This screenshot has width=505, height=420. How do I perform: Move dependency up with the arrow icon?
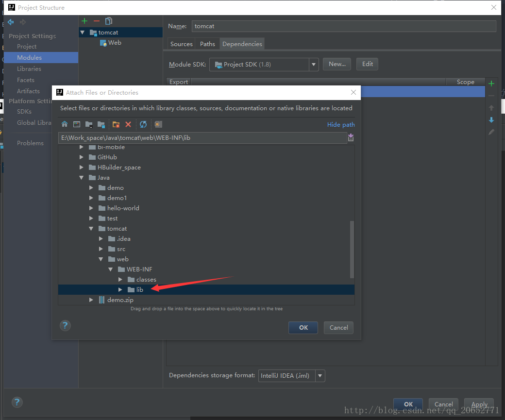(491, 108)
